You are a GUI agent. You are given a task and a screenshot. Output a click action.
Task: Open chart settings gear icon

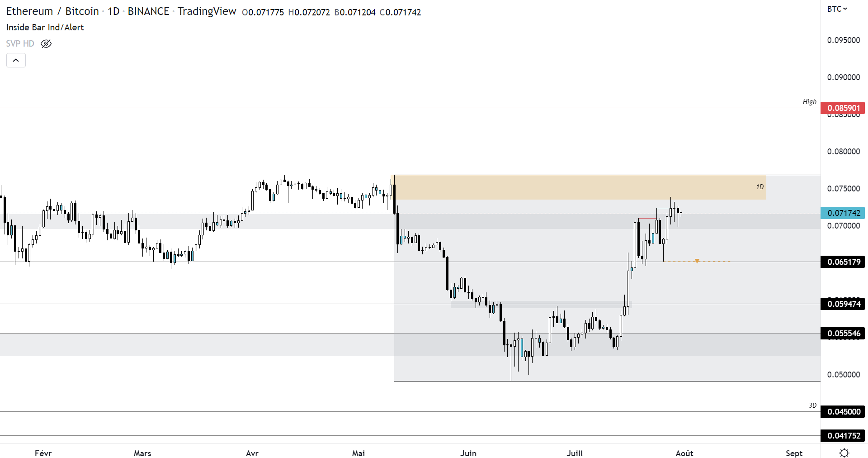click(x=844, y=453)
